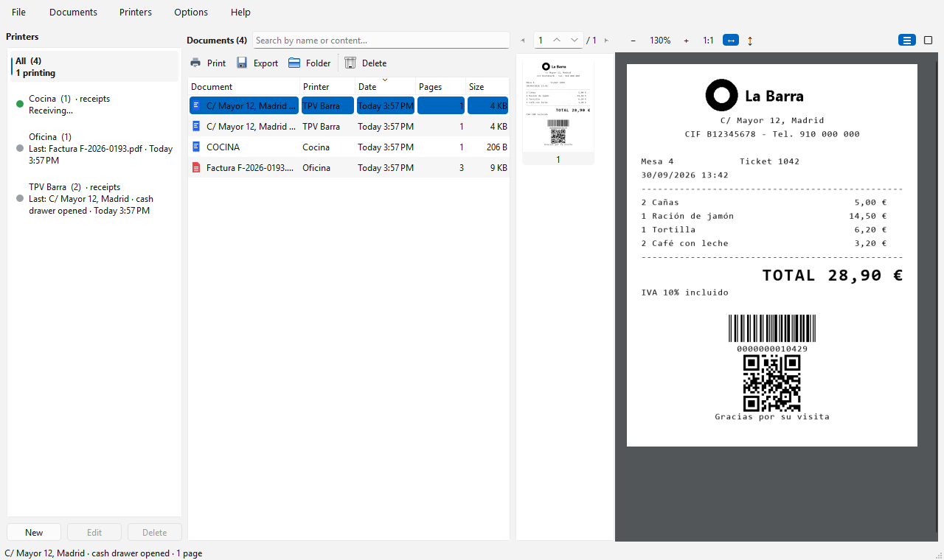Export the document with the floppy disk icon
The height and width of the screenshot is (560, 944).
(242, 63)
